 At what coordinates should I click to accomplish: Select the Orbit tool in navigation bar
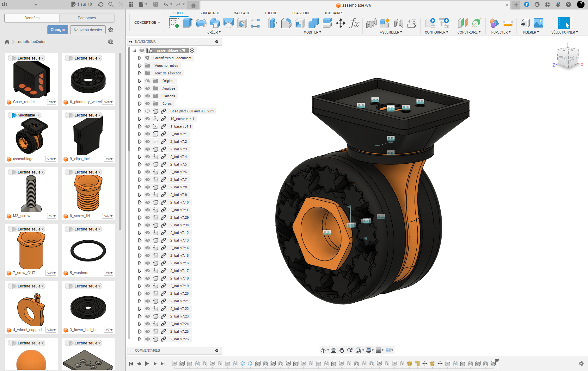pos(323,350)
